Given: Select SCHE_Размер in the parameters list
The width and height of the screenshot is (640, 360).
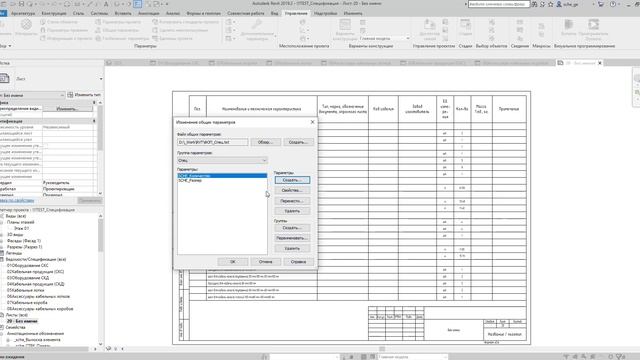Looking at the screenshot, I should tap(222, 180).
